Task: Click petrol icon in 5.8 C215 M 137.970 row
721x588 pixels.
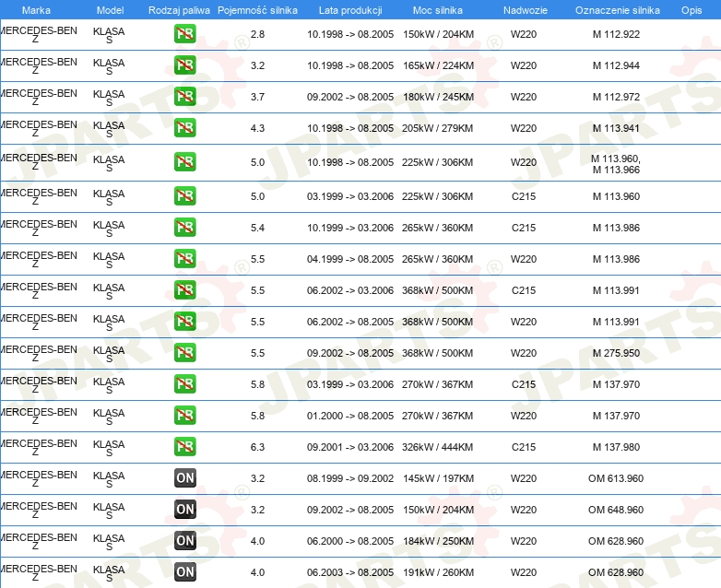Action: 184,384
